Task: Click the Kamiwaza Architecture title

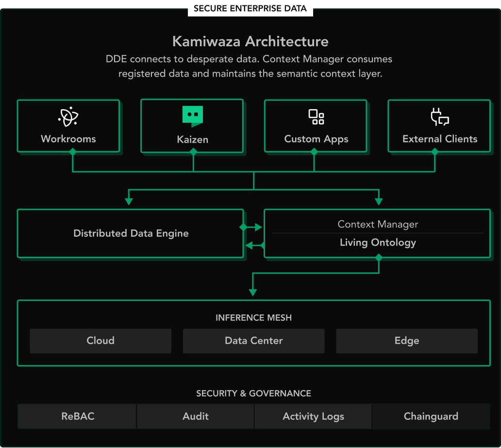Action: point(250,41)
